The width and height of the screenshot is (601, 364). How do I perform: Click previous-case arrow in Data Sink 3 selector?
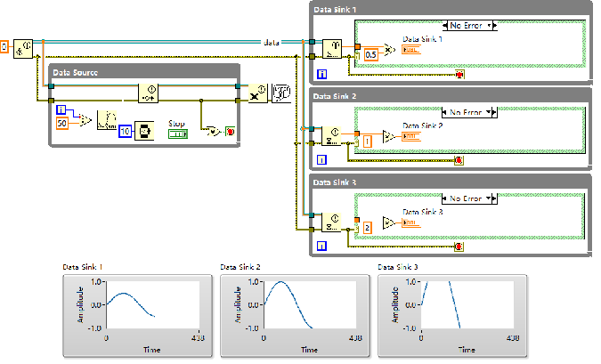pyautogui.click(x=440, y=198)
